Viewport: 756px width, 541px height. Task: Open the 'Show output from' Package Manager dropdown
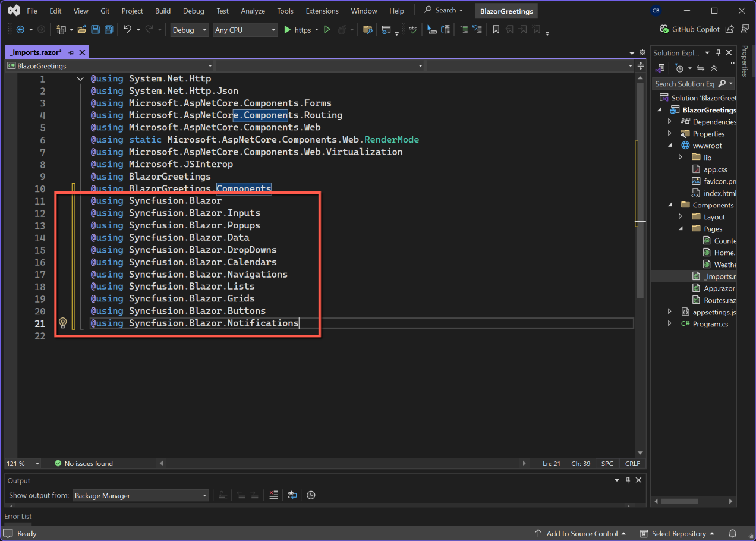tap(140, 495)
